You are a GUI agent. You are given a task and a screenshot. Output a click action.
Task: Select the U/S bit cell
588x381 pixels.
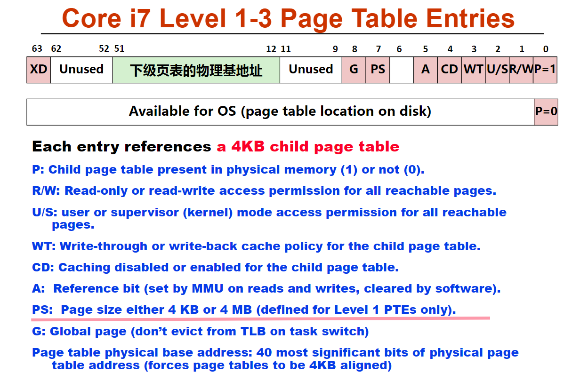point(497,70)
